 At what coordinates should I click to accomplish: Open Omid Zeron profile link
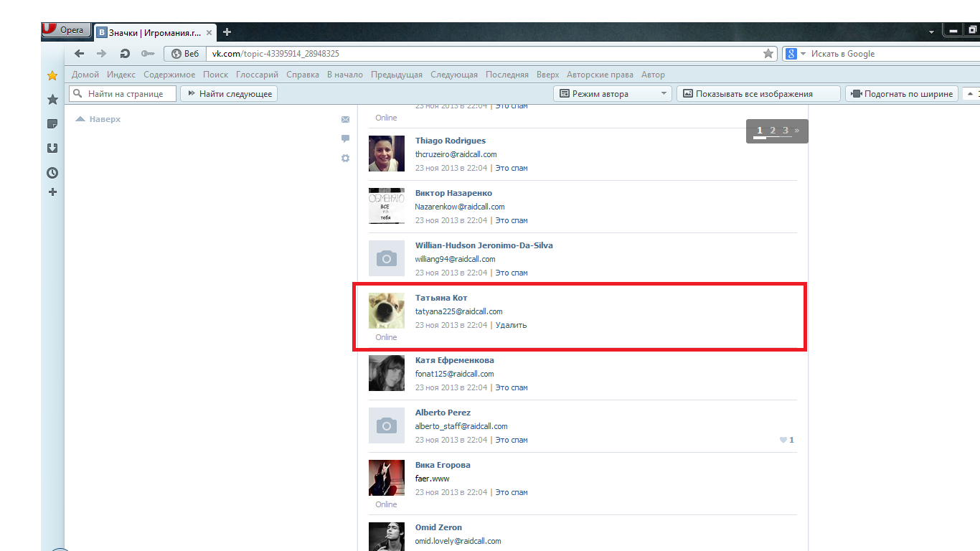tap(438, 527)
